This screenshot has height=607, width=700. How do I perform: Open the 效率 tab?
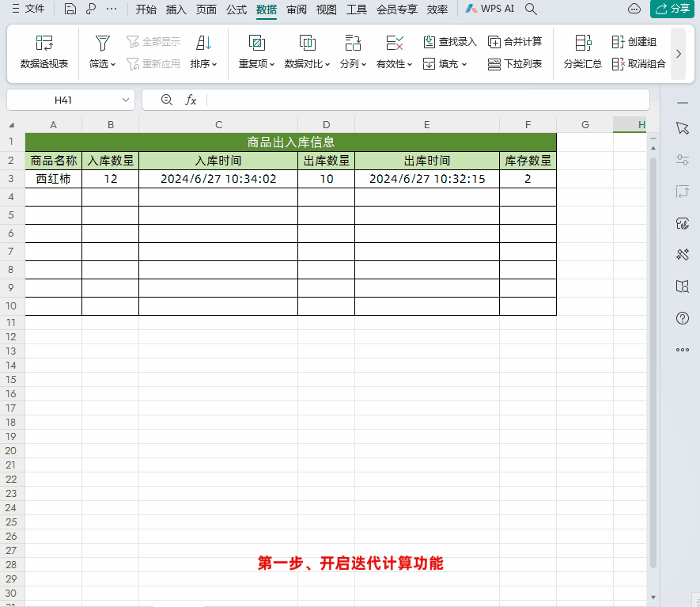pos(437,9)
